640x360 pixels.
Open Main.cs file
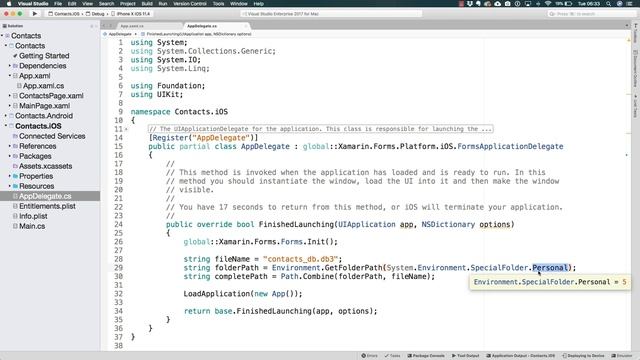tap(32, 226)
